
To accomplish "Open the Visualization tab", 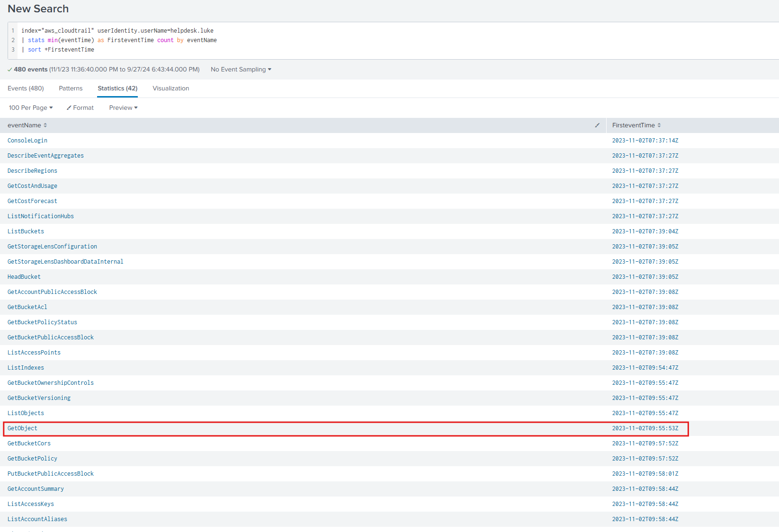I will 170,89.
